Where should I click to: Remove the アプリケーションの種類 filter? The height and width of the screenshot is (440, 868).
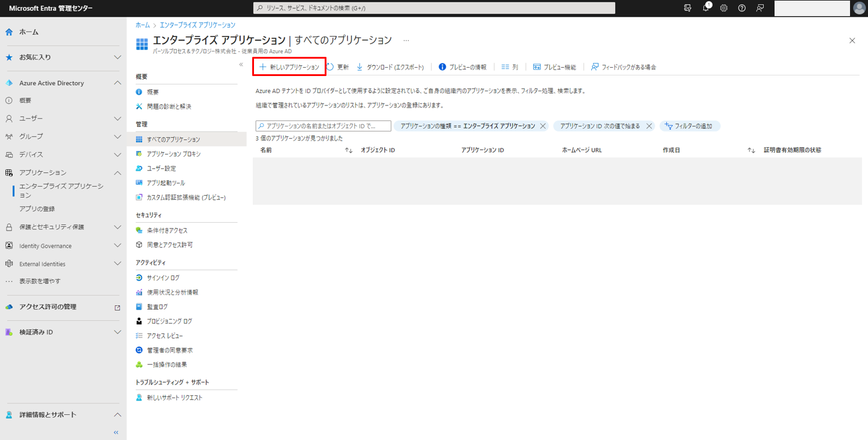pyautogui.click(x=543, y=126)
